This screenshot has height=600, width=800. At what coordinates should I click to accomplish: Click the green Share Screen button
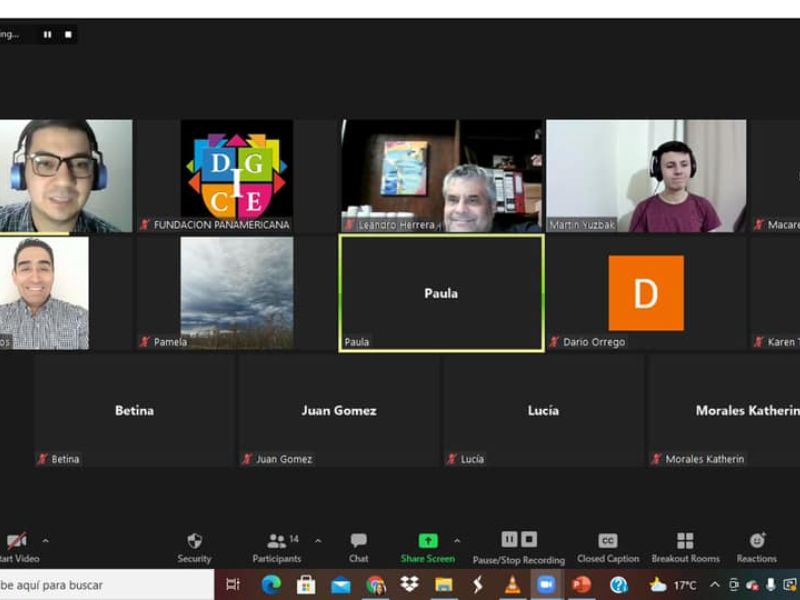428,548
